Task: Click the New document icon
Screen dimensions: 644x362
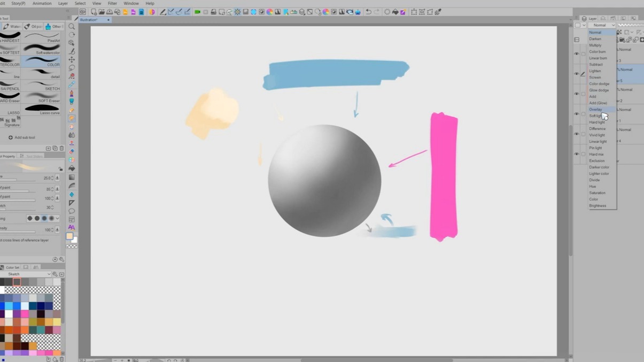Action: [x=94, y=12]
